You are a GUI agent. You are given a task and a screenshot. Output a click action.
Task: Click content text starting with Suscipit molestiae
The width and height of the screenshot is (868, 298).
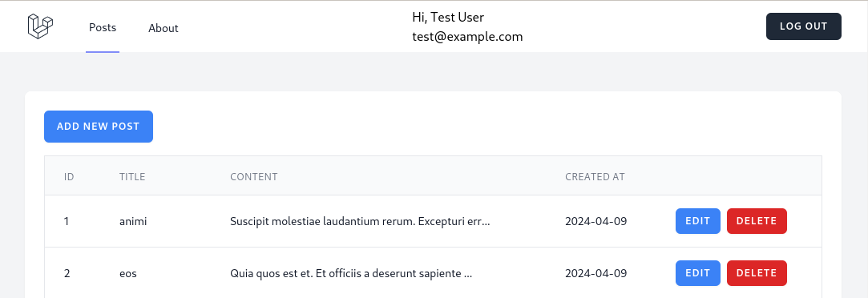tap(360, 222)
